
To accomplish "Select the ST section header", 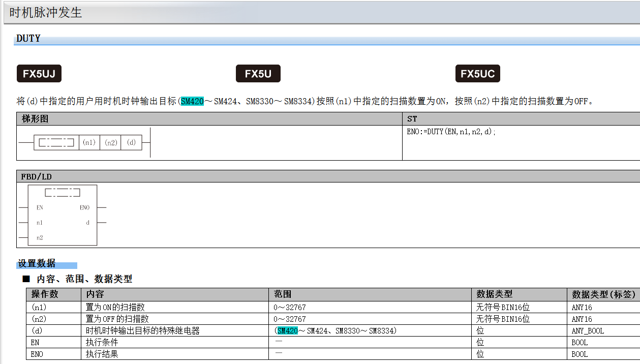I will [412, 119].
